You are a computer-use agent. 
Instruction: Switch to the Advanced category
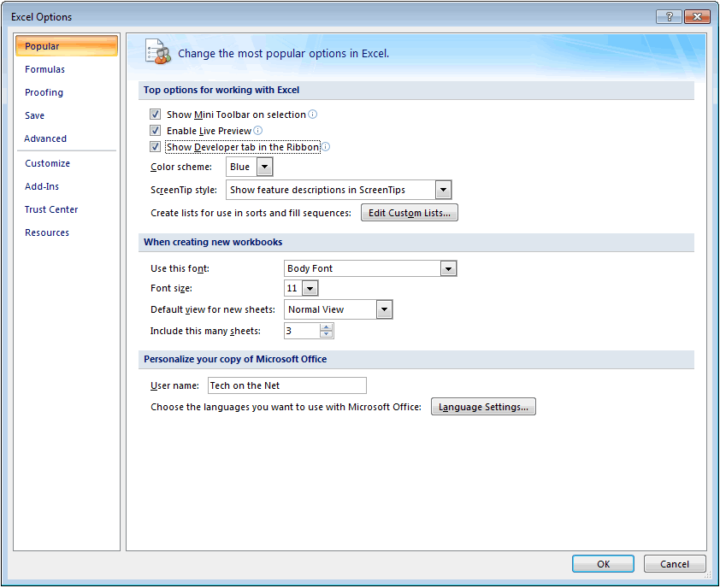(x=45, y=138)
